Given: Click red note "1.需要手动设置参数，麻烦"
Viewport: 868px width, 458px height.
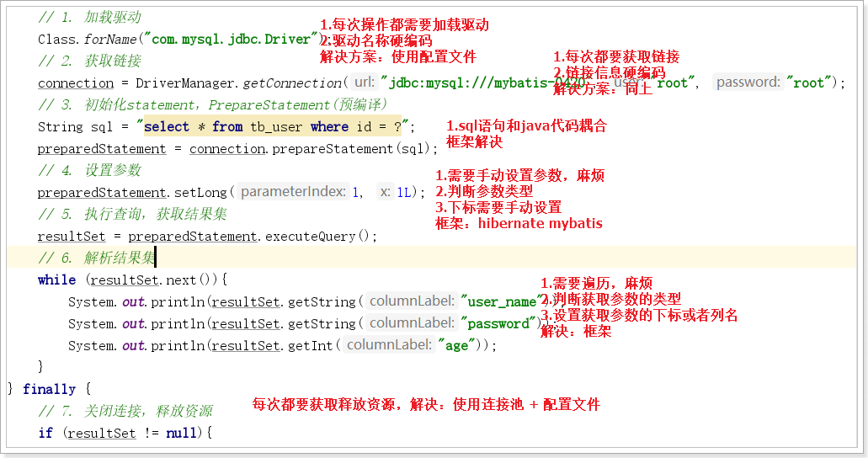Looking at the screenshot, I should coord(519,176).
